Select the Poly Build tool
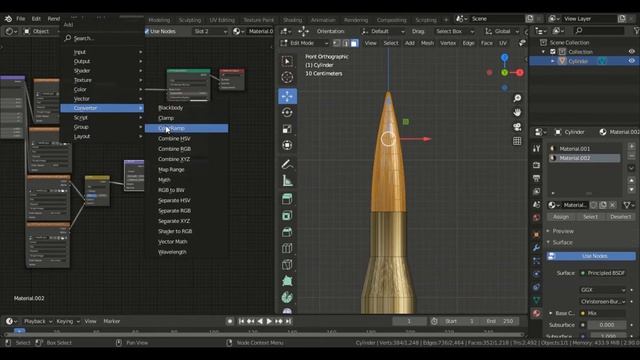 287,281
